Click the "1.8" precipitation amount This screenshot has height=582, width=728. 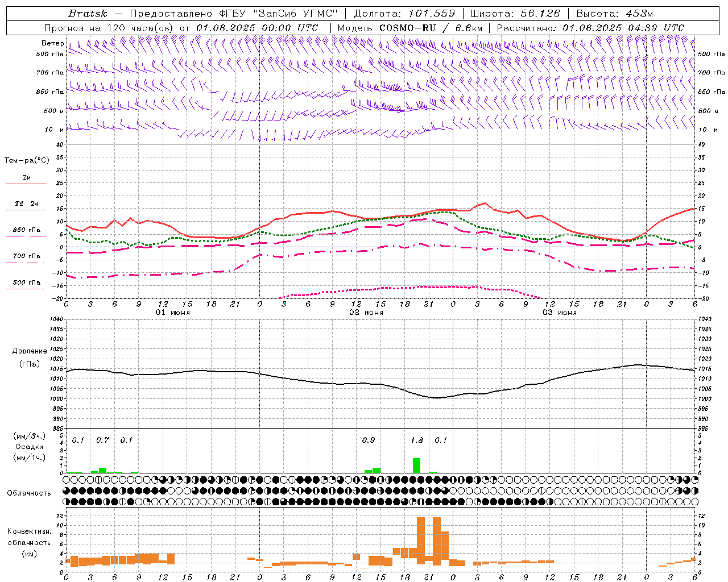(x=417, y=440)
